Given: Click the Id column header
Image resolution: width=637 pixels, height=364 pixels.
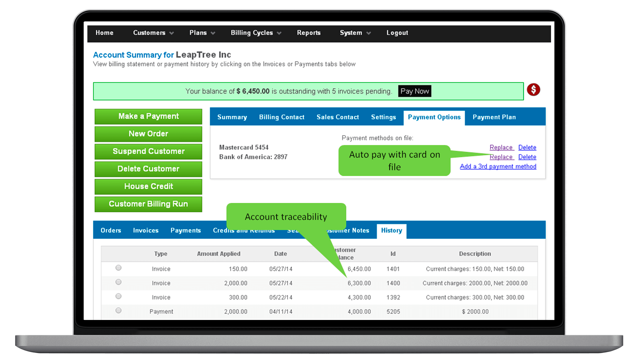Looking at the screenshot, I should [x=393, y=254].
